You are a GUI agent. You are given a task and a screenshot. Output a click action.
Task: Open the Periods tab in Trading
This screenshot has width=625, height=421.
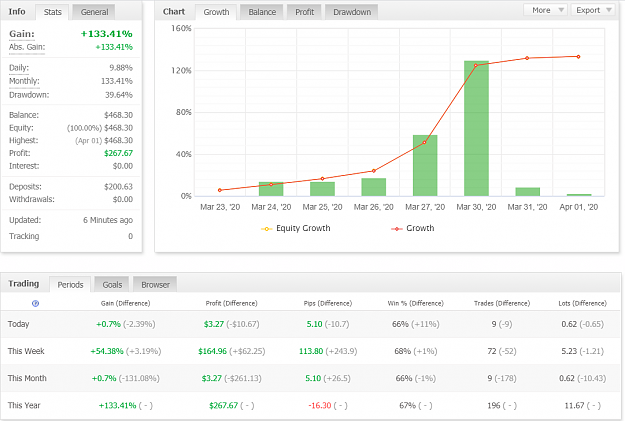(x=70, y=285)
